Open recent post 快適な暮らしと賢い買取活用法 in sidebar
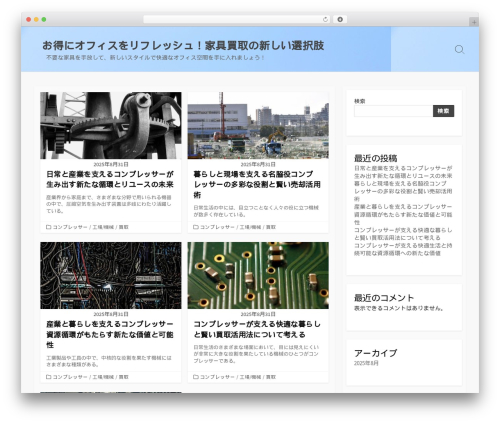This screenshot has width=500, height=423. tap(403, 234)
